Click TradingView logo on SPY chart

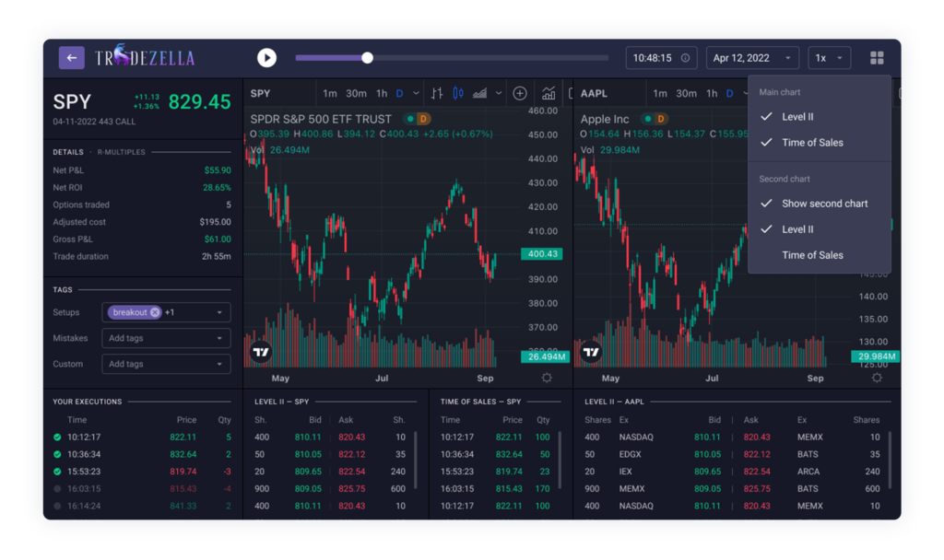[261, 352]
